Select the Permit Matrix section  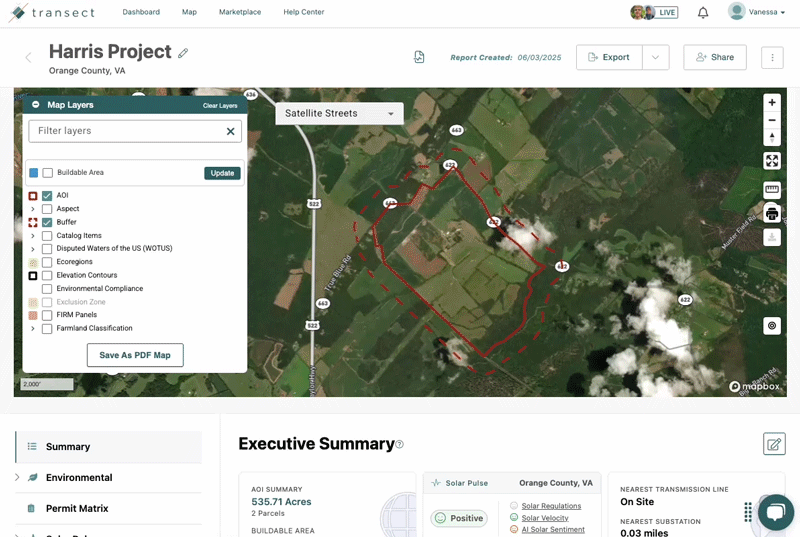tap(77, 508)
